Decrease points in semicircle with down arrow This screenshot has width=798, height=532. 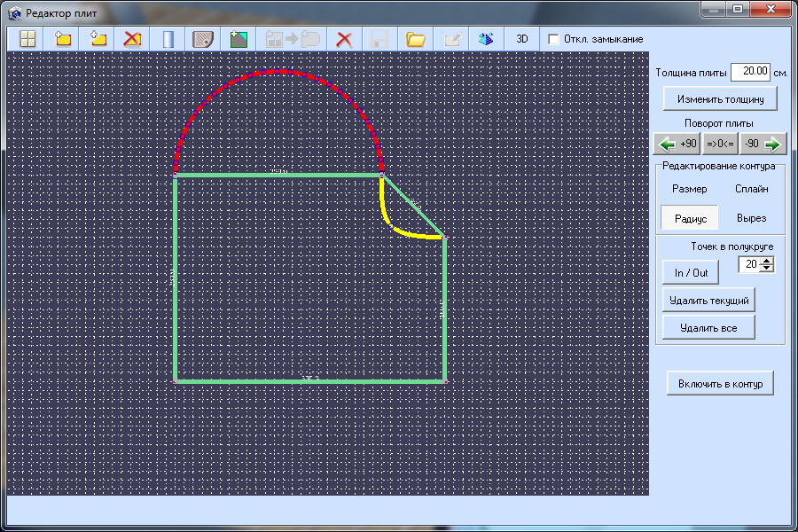(x=767, y=269)
